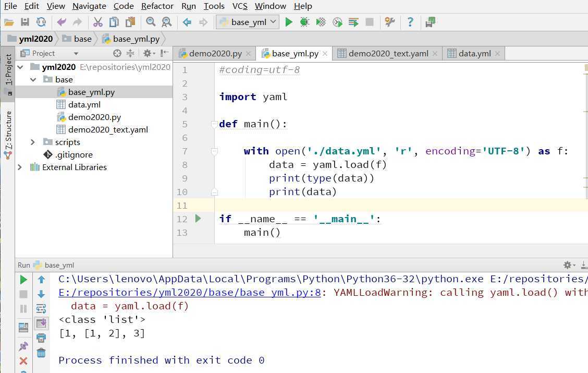Open the Navigate menu
The height and width of the screenshot is (373, 588).
tap(89, 6)
